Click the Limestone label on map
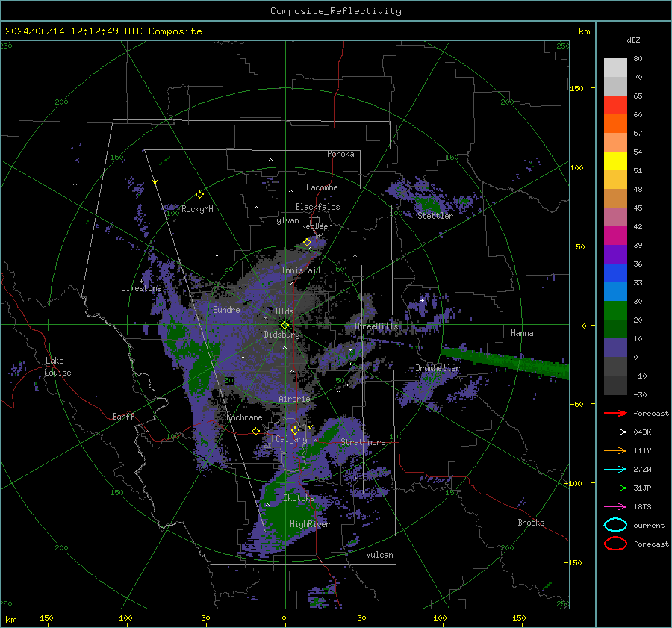 pyautogui.click(x=141, y=288)
